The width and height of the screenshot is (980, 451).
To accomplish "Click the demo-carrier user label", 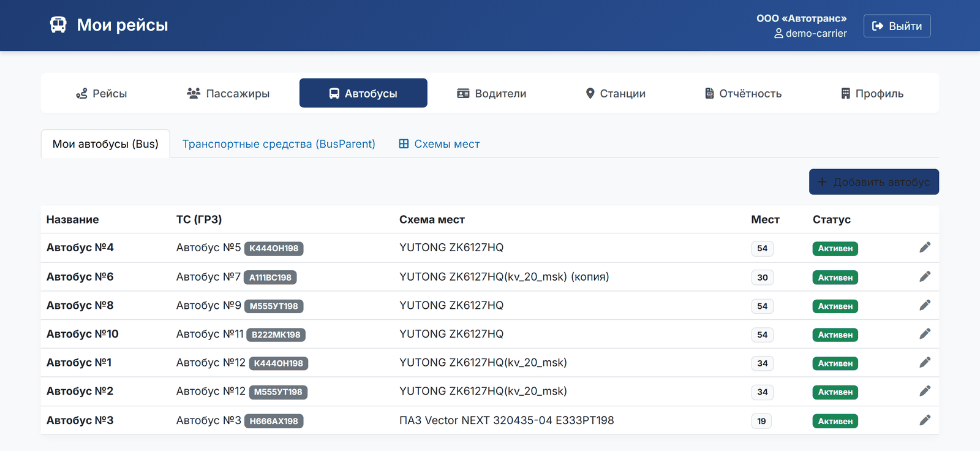I will click(x=810, y=34).
